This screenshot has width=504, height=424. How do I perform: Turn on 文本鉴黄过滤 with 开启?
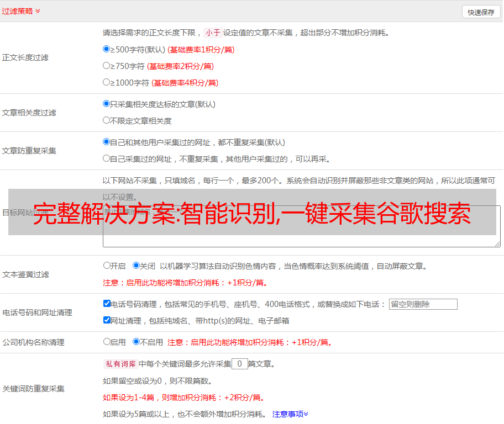tap(107, 266)
